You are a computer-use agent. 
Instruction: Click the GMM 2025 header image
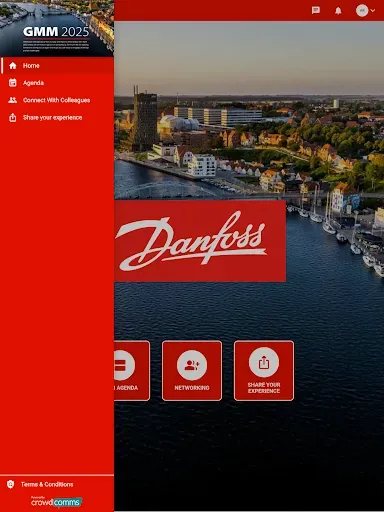click(57, 28)
